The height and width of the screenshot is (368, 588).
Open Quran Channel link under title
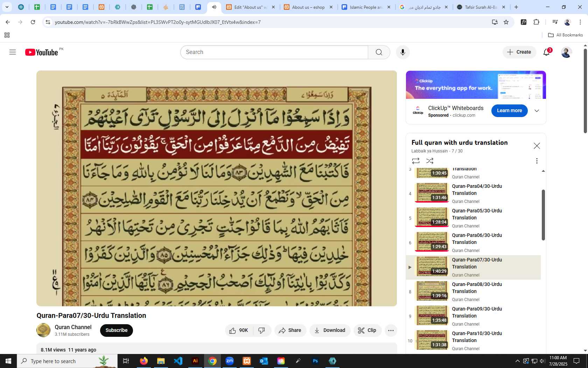[x=73, y=327]
